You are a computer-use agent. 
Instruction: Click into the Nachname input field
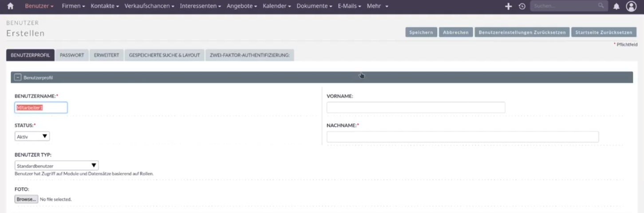462,137
